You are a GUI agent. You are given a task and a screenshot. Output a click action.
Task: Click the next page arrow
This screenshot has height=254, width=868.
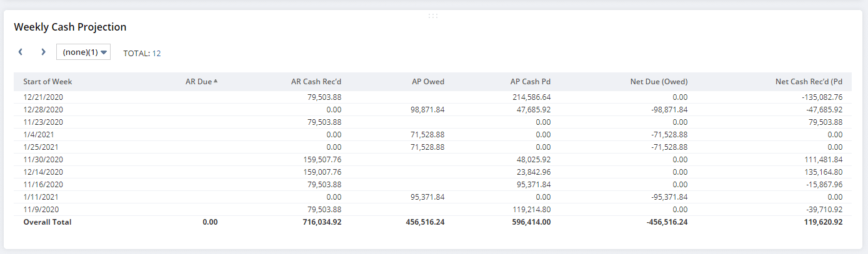(43, 52)
